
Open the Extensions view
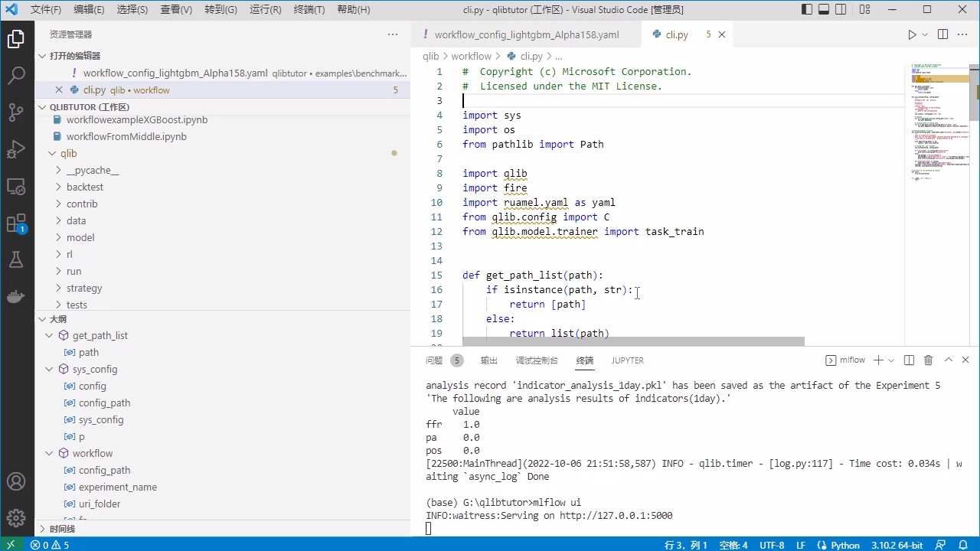tap(16, 223)
